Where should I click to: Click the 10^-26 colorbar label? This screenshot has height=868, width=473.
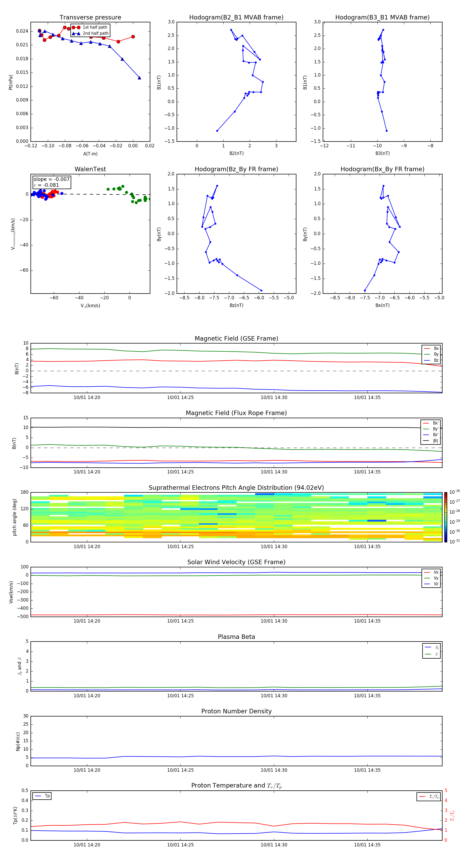pos(455,492)
